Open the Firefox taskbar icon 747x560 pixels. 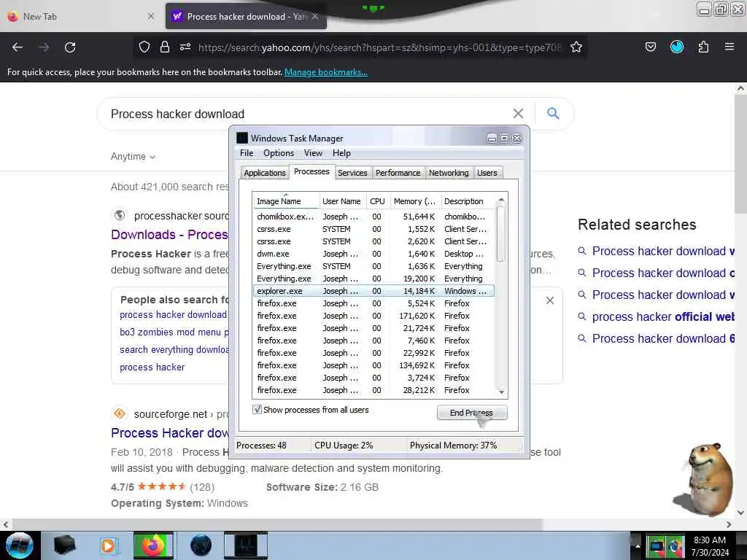coord(153,545)
